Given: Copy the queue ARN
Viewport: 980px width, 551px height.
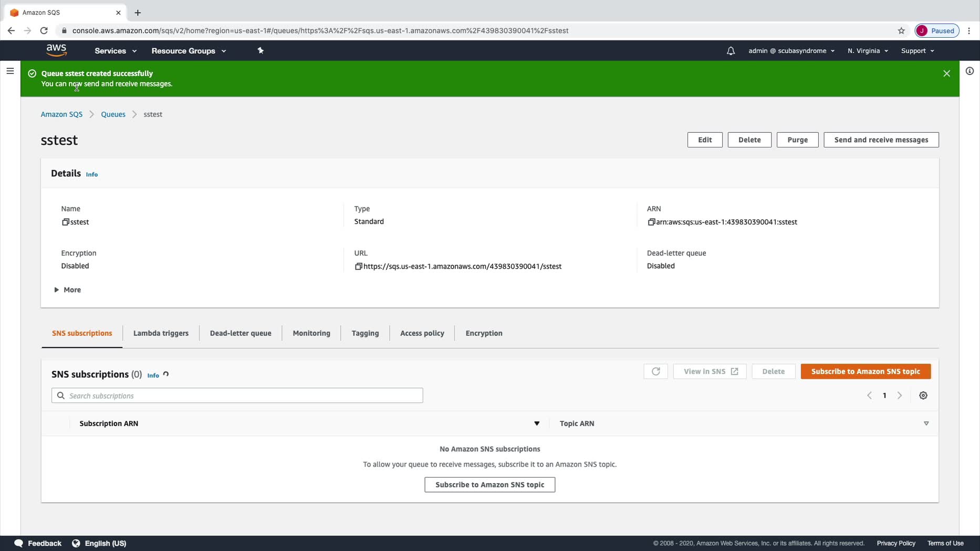Looking at the screenshot, I should click(x=651, y=222).
